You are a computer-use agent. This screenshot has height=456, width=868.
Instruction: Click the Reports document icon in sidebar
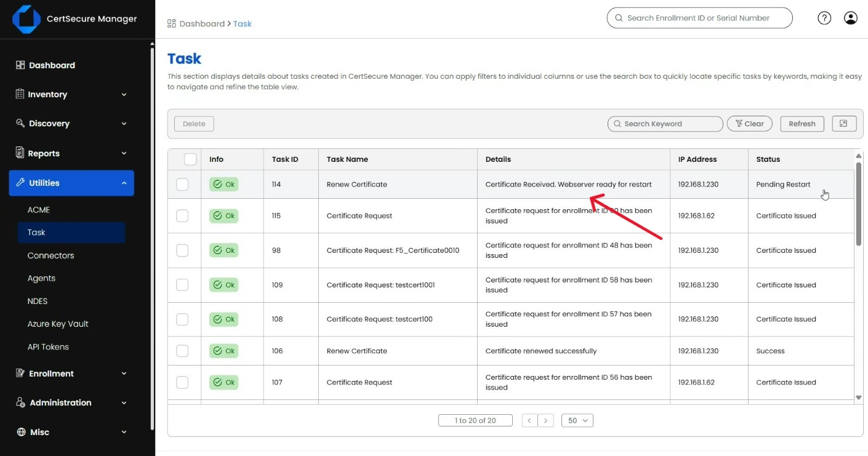[20, 153]
